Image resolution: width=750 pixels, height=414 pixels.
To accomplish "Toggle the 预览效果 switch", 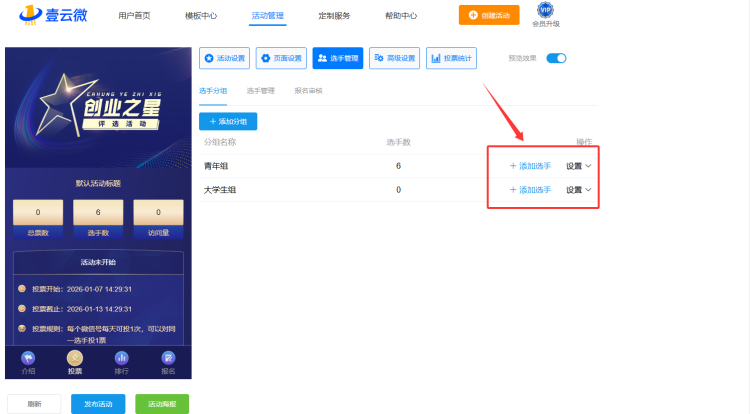I will pyautogui.click(x=556, y=58).
